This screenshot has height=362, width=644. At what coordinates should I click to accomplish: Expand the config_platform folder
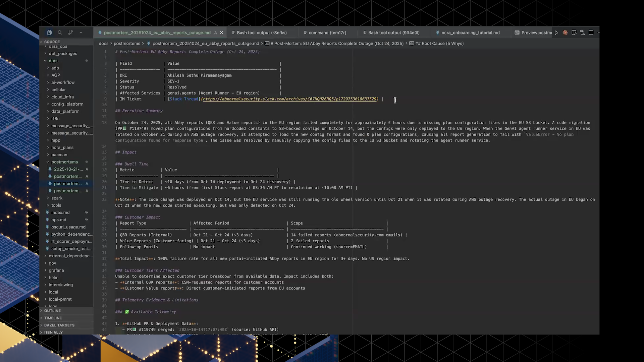[67, 104]
